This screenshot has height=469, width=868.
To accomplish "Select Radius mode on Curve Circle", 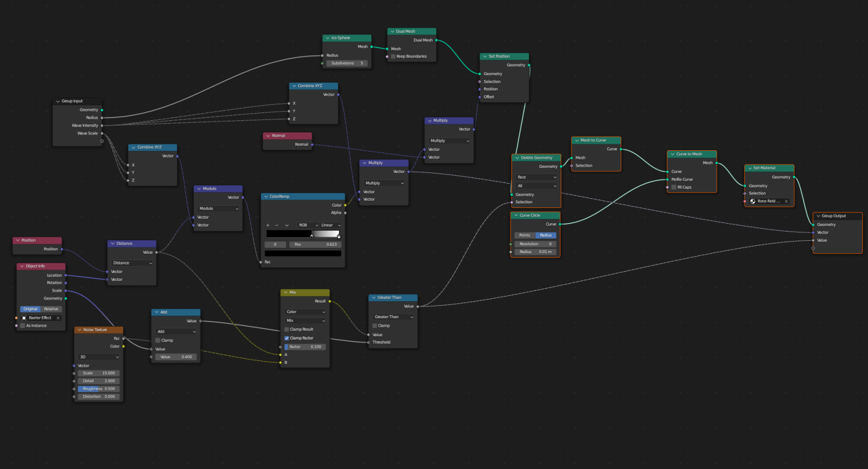I will [x=546, y=235].
